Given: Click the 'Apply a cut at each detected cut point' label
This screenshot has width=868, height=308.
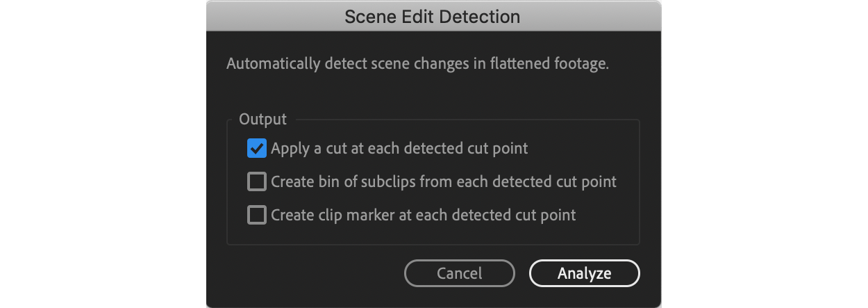Looking at the screenshot, I should [x=399, y=148].
